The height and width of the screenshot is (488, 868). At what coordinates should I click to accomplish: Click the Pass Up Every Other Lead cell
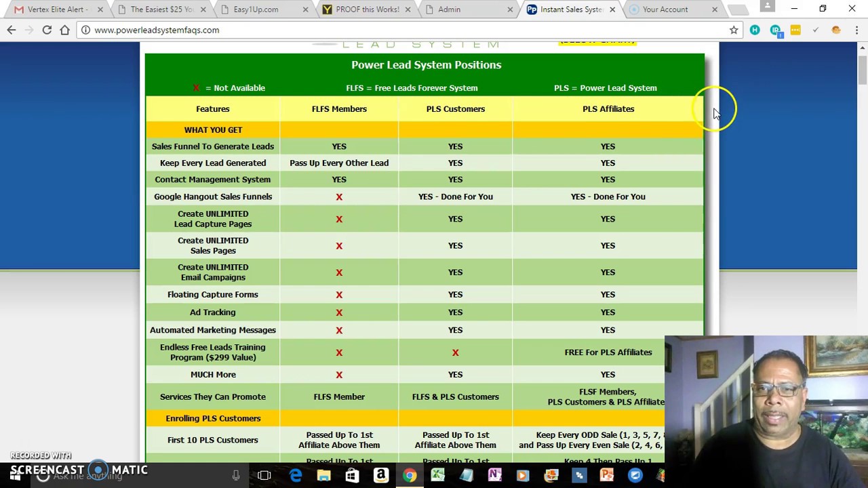click(339, 163)
